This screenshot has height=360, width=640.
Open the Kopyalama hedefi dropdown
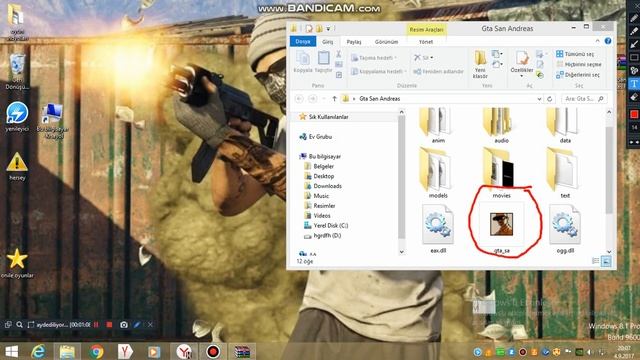378,71
